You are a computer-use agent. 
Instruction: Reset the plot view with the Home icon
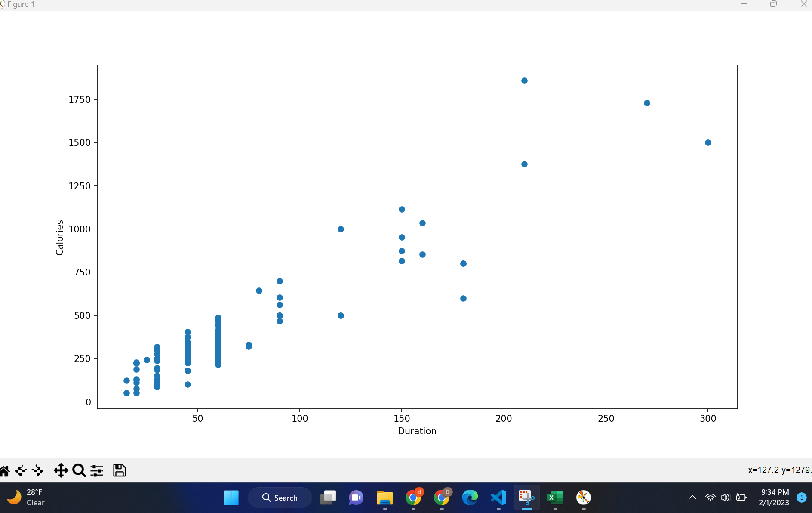4,470
